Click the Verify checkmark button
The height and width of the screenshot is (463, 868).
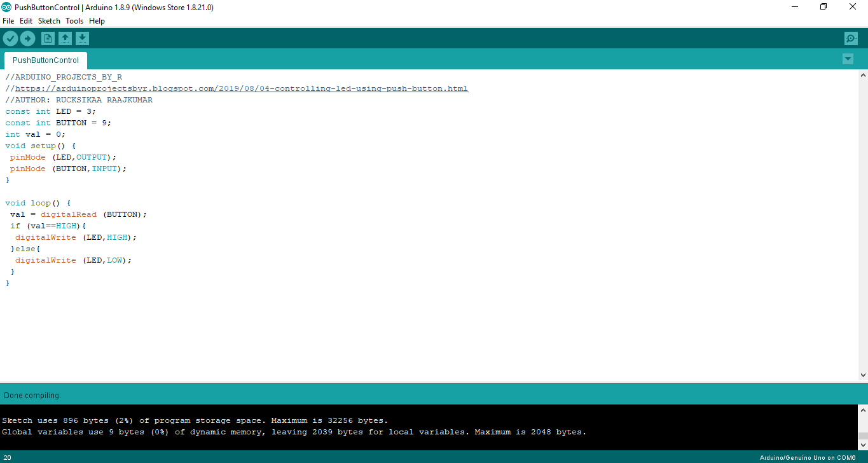coord(10,39)
